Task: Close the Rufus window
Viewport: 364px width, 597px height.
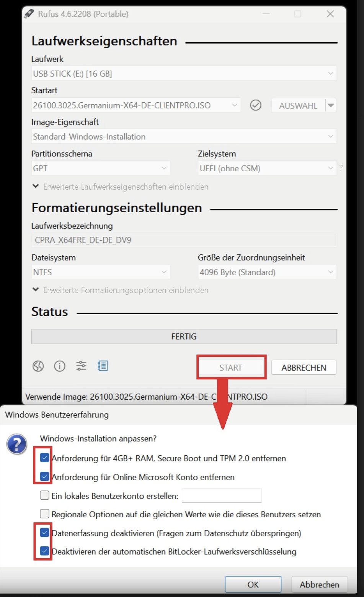Action: click(x=330, y=14)
